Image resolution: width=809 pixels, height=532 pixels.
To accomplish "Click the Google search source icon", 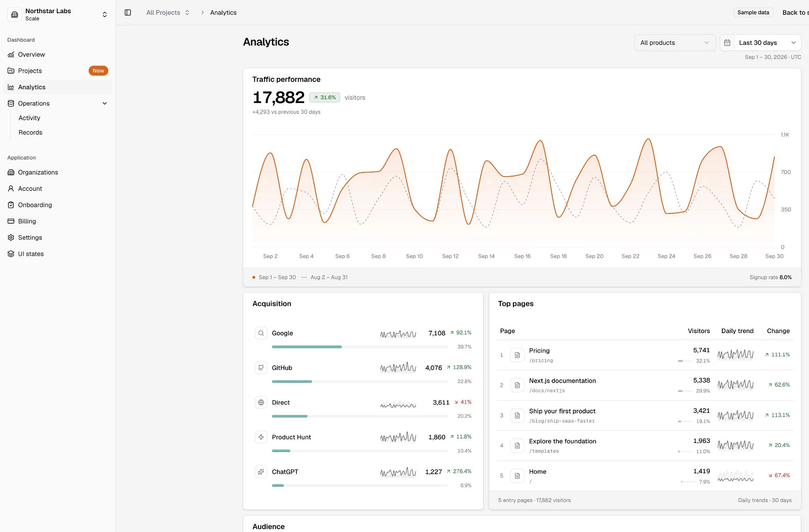I will 261,333.
